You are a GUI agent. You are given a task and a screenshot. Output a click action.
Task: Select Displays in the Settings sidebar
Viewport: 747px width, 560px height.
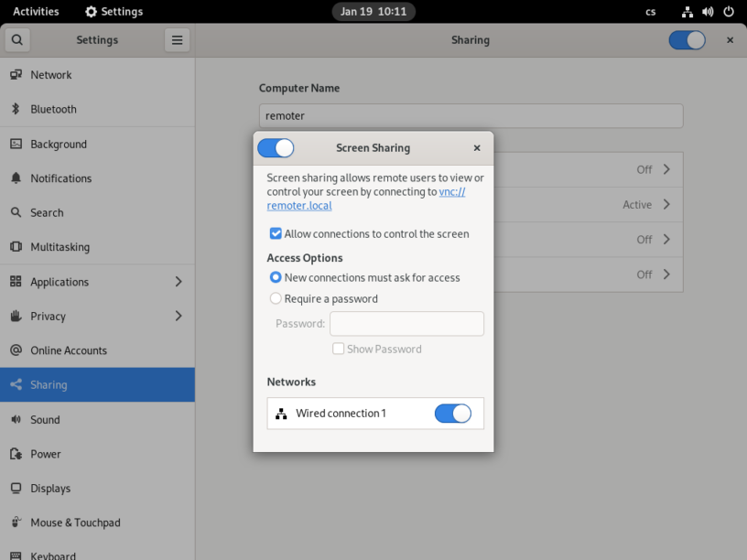tap(50, 488)
